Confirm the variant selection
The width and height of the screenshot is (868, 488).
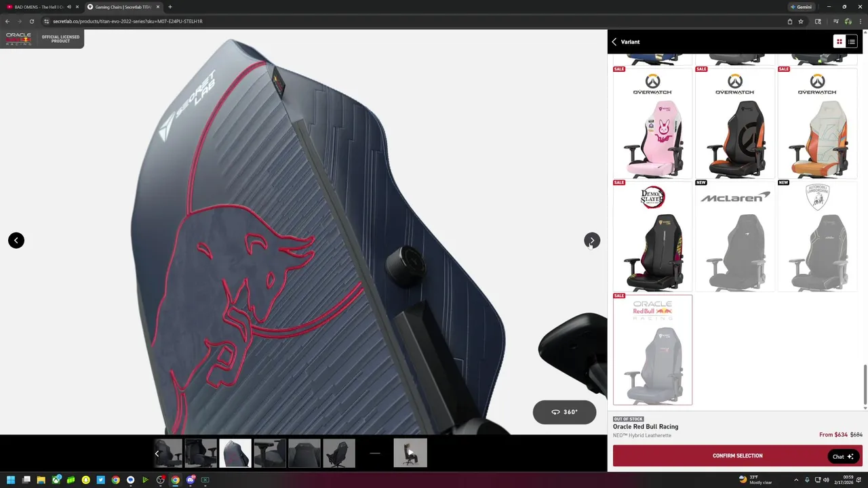tap(737, 456)
